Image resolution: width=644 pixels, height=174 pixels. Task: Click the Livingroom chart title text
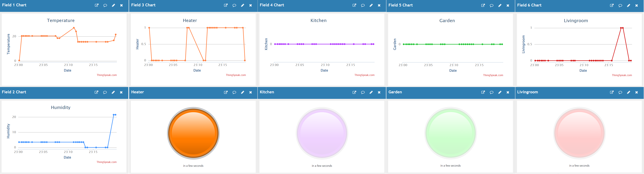576,21
